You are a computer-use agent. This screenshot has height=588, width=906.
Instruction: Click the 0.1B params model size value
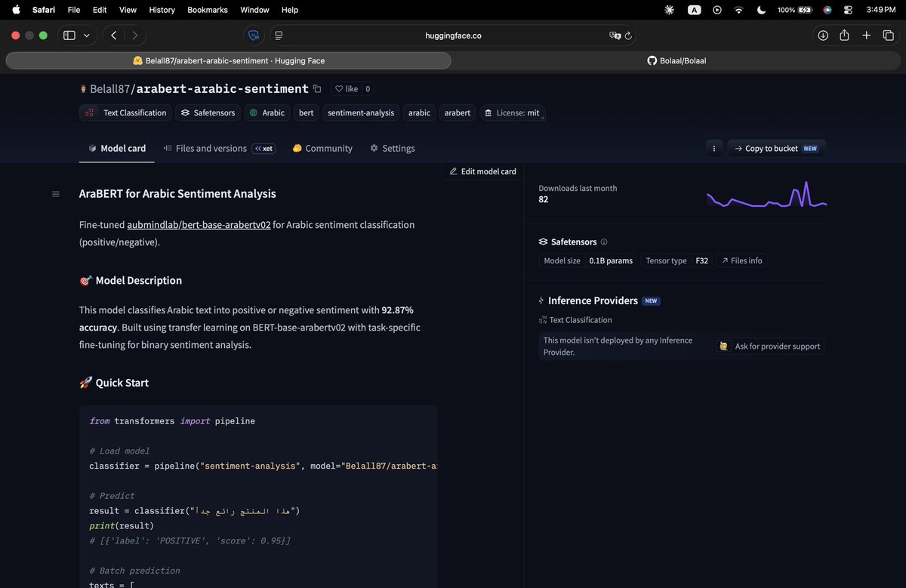tap(611, 260)
